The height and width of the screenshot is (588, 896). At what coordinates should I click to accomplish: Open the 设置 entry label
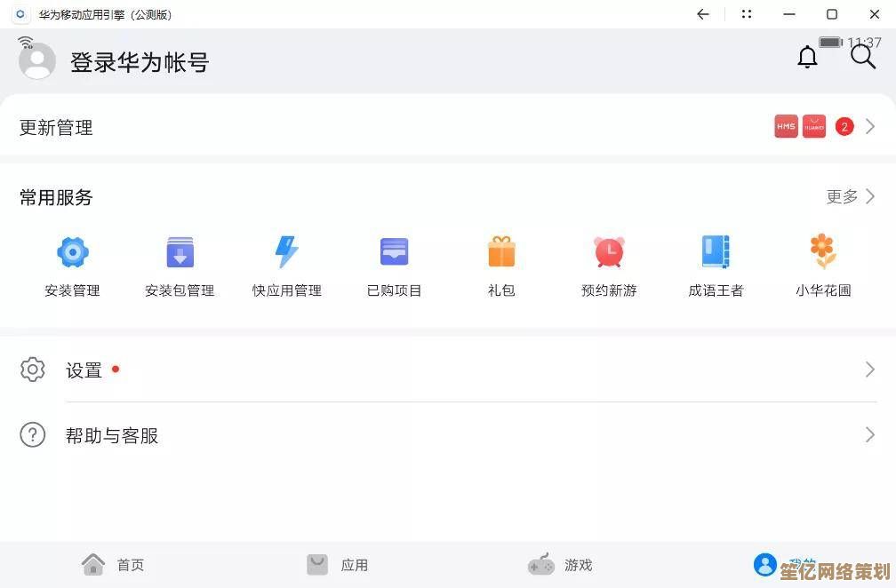[x=84, y=370]
